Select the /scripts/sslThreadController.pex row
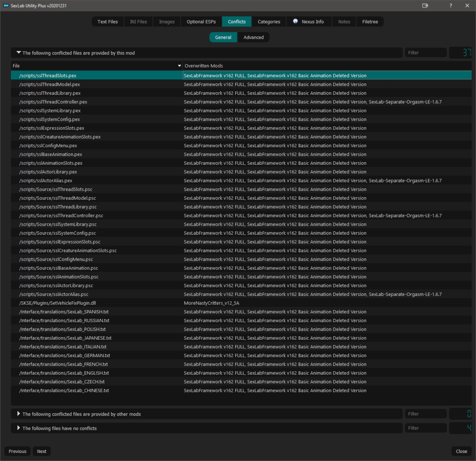 point(241,102)
